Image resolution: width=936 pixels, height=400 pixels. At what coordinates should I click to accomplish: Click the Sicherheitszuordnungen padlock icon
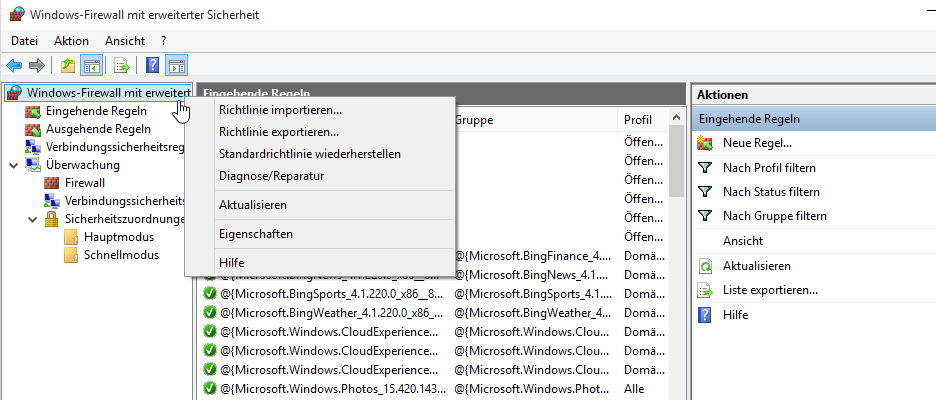52,219
